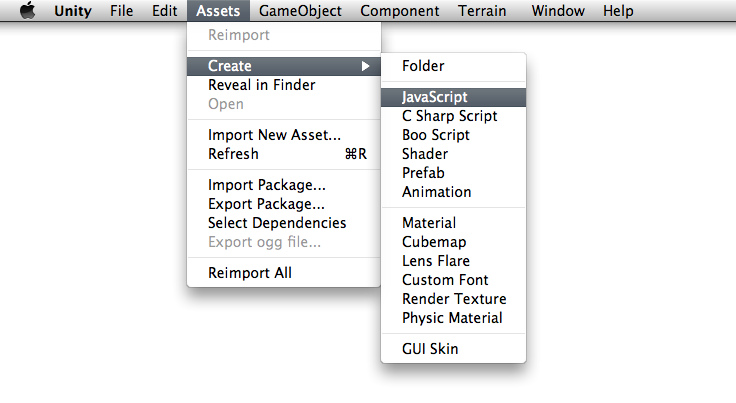Create a new JavaScript file
Screen dimensions: 736x403
tap(453, 97)
